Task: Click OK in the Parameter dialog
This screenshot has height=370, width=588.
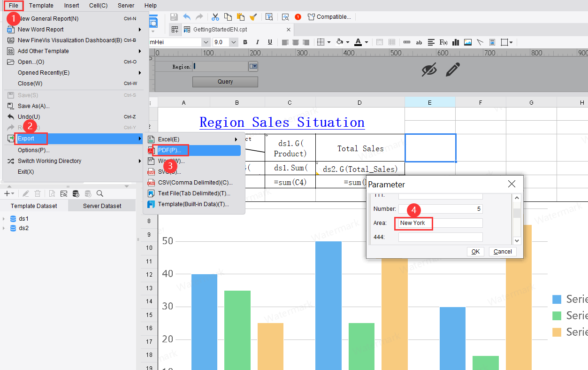Action: point(475,251)
